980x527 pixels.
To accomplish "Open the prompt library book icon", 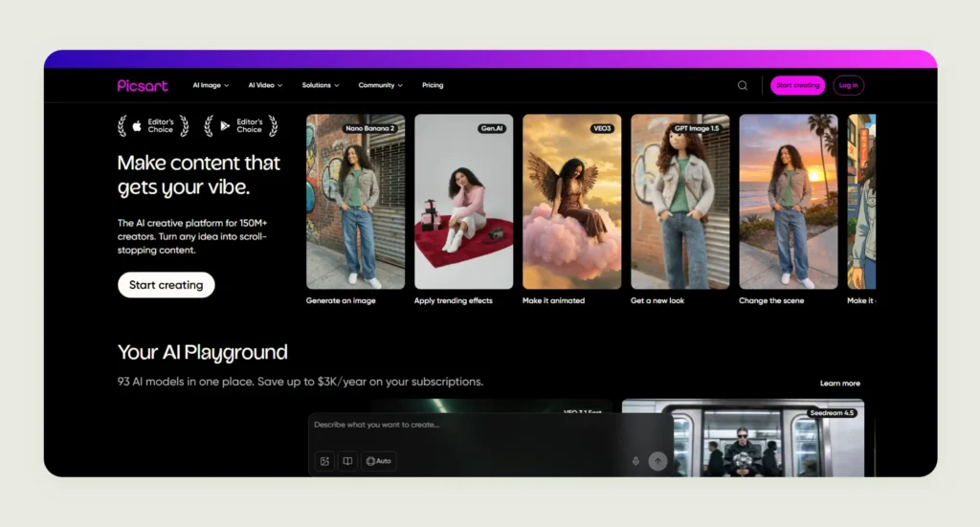I will (x=347, y=461).
